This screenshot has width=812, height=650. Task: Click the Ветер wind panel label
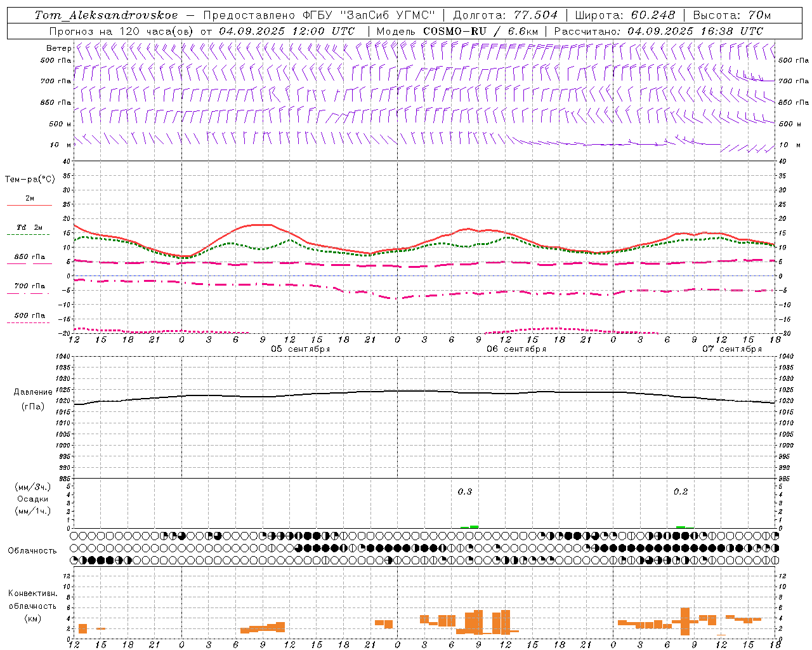pyautogui.click(x=58, y=48)
